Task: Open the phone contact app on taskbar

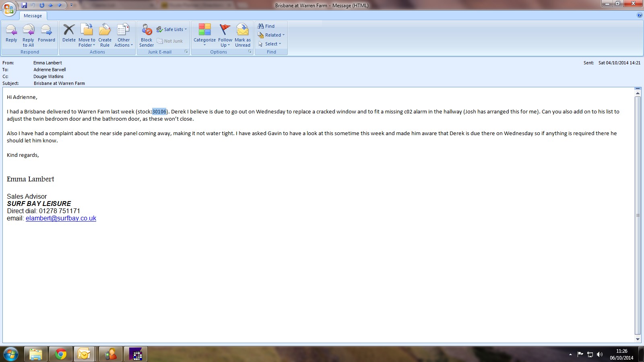Action: [110, 354]
